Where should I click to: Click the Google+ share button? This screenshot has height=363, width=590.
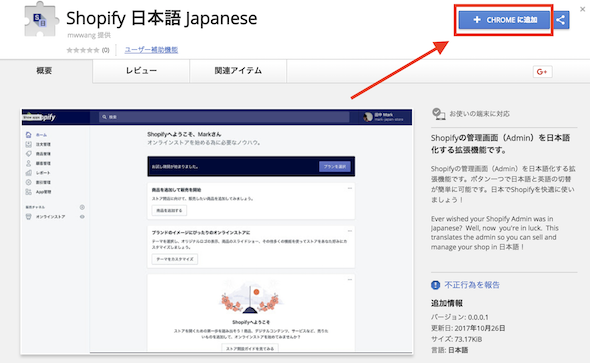coord(543,71)
